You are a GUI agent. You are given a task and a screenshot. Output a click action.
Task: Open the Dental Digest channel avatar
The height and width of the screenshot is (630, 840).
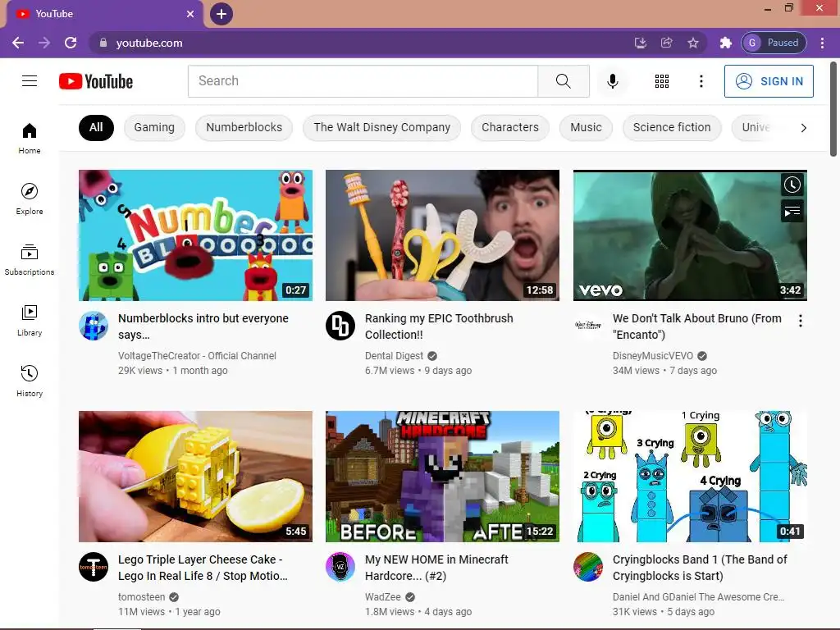[x=340, y=326]
